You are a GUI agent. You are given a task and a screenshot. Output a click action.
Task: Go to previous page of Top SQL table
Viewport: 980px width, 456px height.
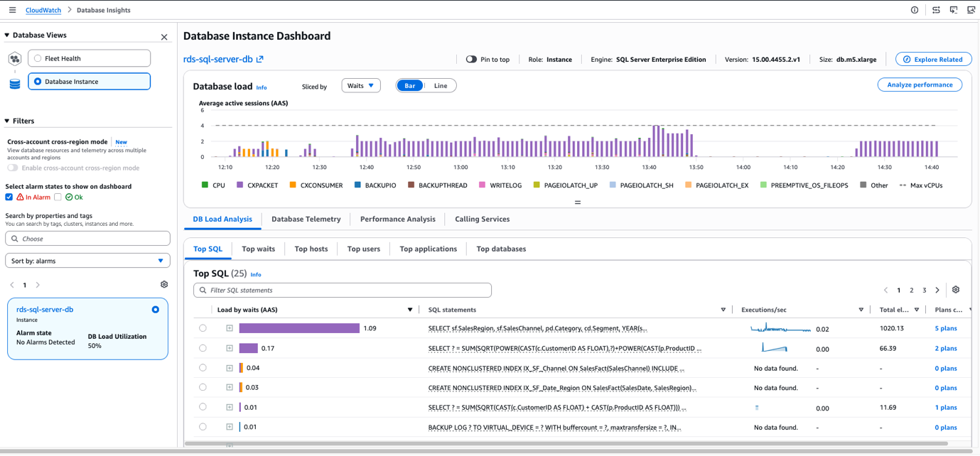pos(885,290)
